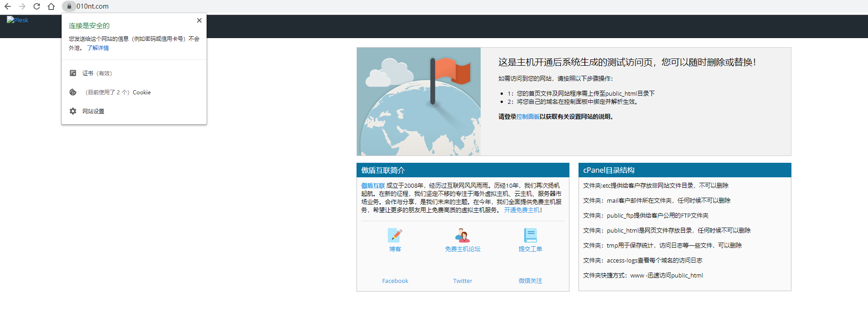The width and height of the screenshot is (868, 336).
Task: Click the submit ticket document icon
Action: [530, 235]
